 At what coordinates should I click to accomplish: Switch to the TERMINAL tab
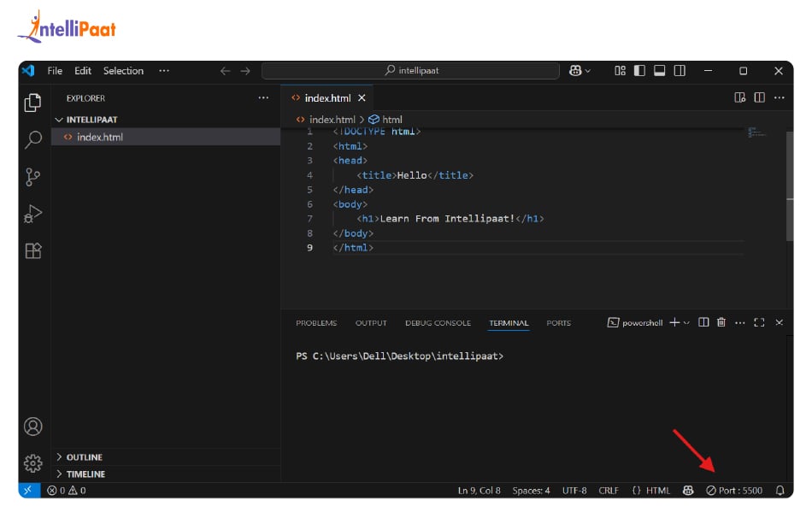coord(509,323)
